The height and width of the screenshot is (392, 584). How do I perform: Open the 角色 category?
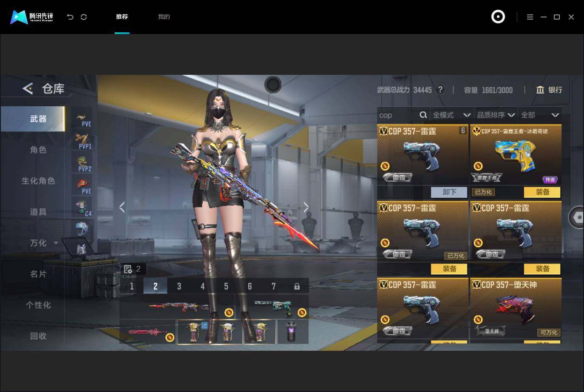click(38, 150)
